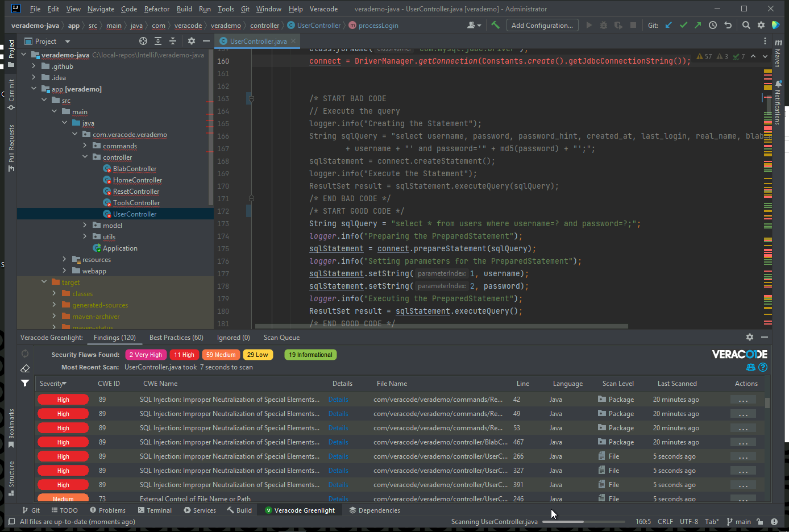This screenshot has width=789, height=532.
Task: Switch to Ignored (0) tab
Action: click(x=233, y=338)
